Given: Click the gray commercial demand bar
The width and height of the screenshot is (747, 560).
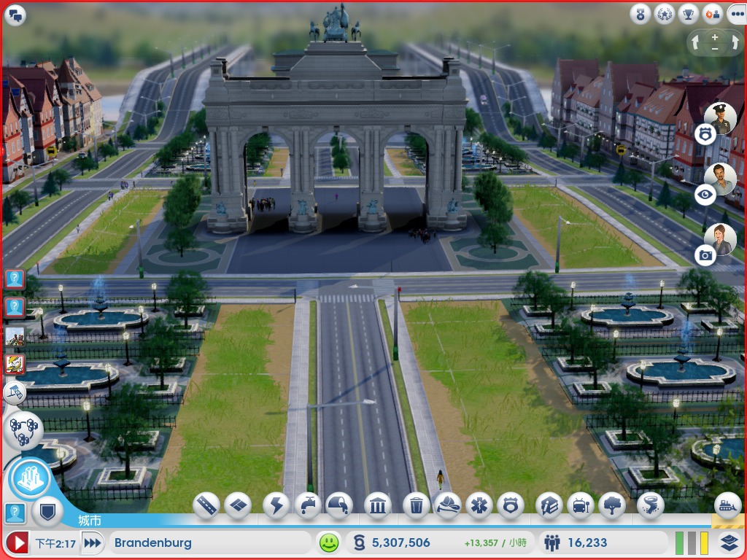Looking at the screenshot, I should tap(692, 542).
